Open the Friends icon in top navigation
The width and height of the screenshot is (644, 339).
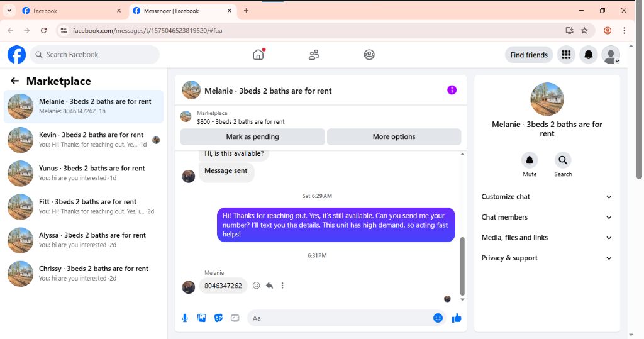click(x=314, y=55)
